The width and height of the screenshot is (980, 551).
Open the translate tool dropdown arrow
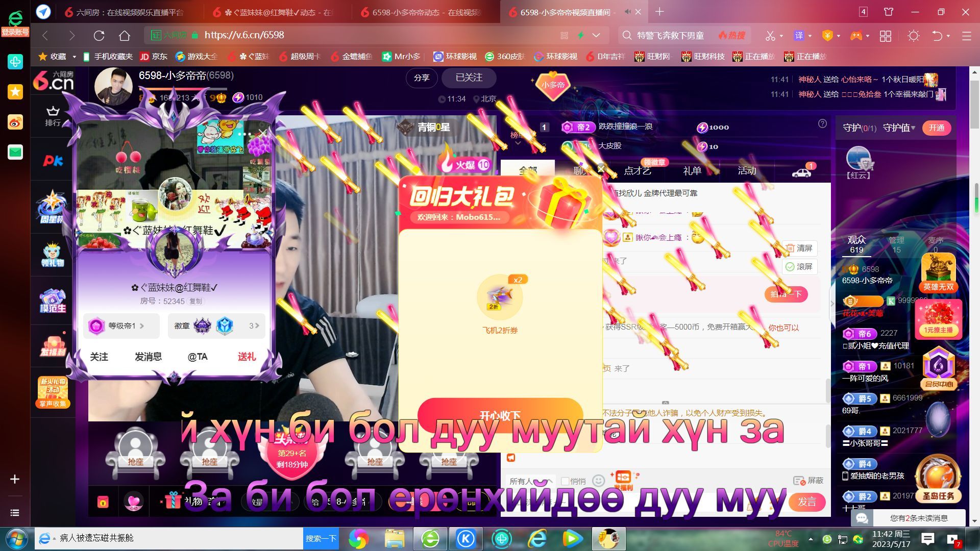point(810,36)
